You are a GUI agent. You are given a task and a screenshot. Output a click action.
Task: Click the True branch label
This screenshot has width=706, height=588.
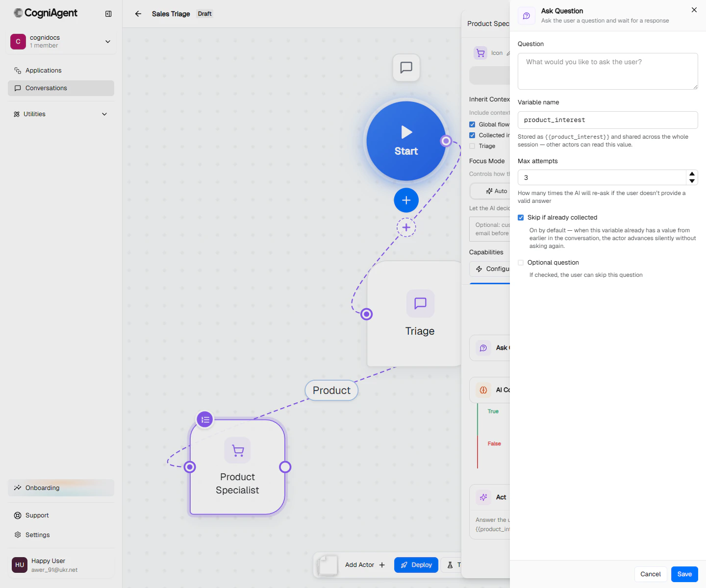tap(493, 412)
